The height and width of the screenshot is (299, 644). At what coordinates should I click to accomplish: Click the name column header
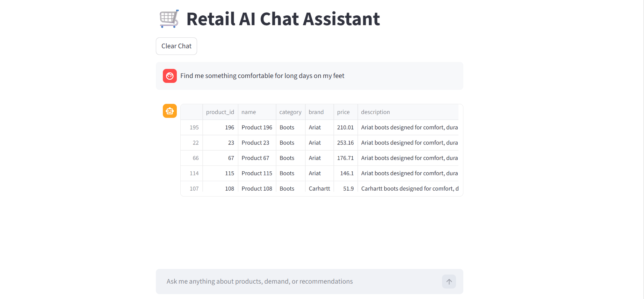[x=257, y=112]
